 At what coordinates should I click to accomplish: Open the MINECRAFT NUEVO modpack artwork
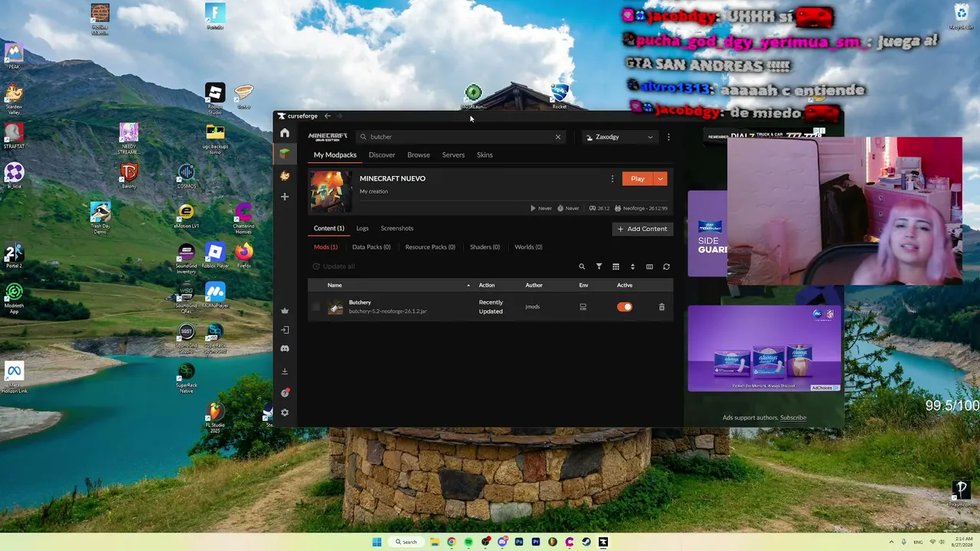tap(331, 191)
